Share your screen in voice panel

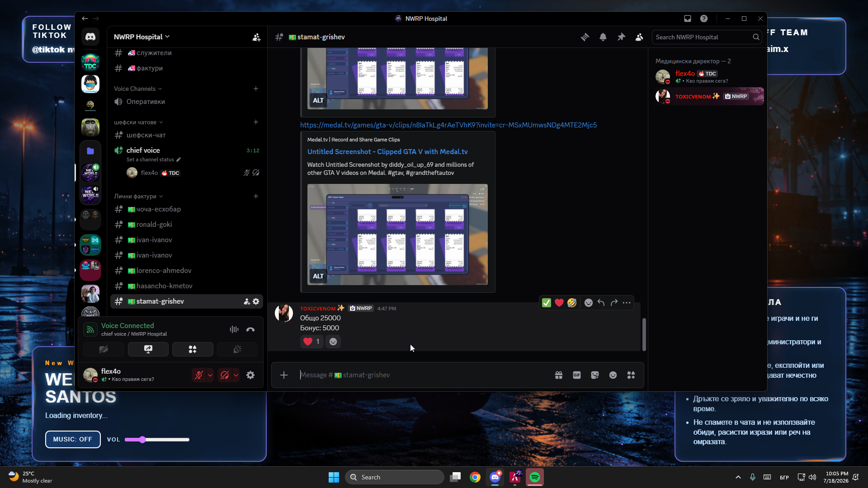click(148, 349)
